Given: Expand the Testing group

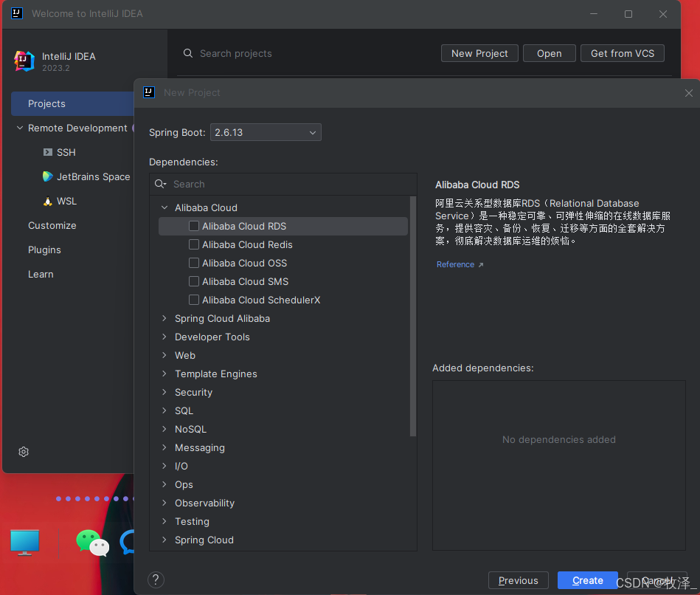Looking at the screenshot, I should coord(164,521).
